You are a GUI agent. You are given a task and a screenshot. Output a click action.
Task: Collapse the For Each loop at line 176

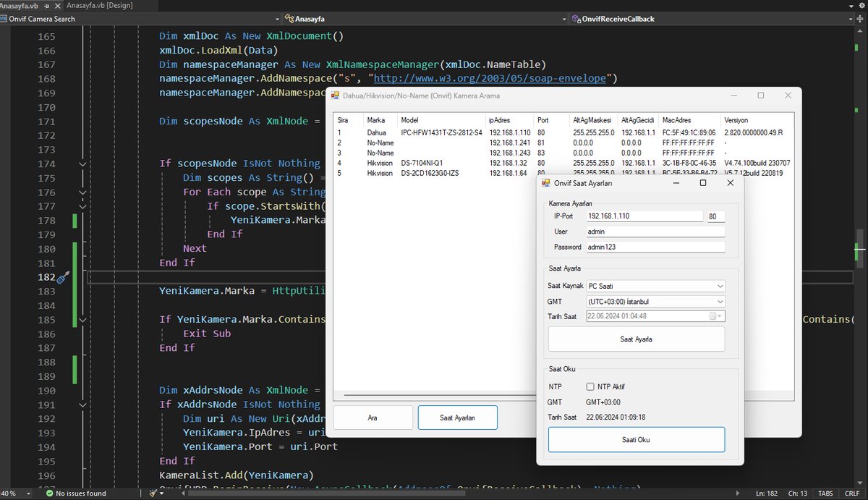click(82, 192)
